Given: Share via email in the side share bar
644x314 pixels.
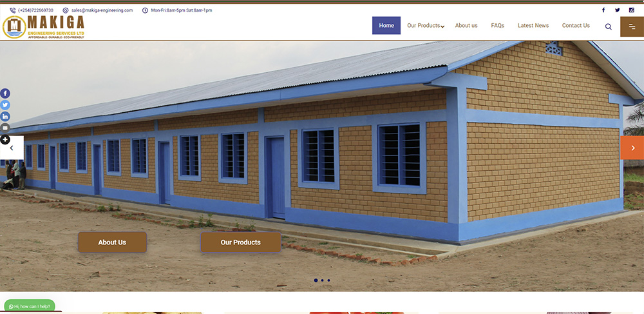Looking at the screenshot, I should 5,128.
